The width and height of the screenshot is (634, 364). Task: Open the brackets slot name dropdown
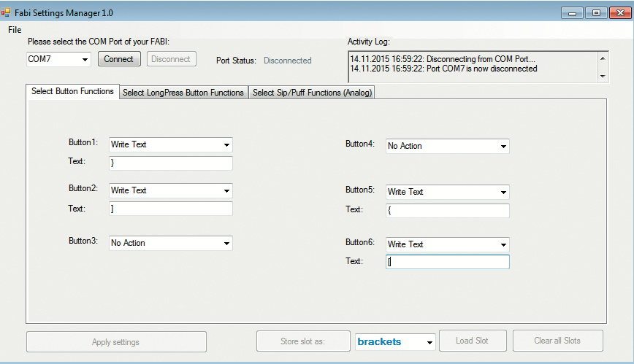point(395,342)
